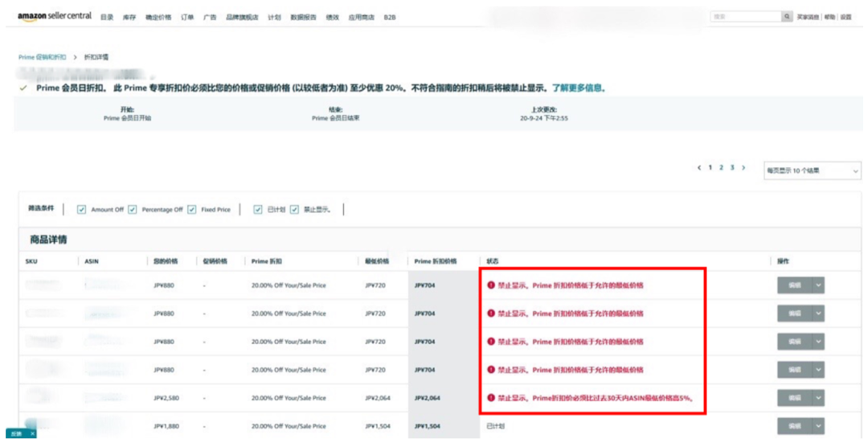This screenshot has height=447, width=868.
Task: Click the JP¥1,880 price cell
Action: (x=166, y=426)
